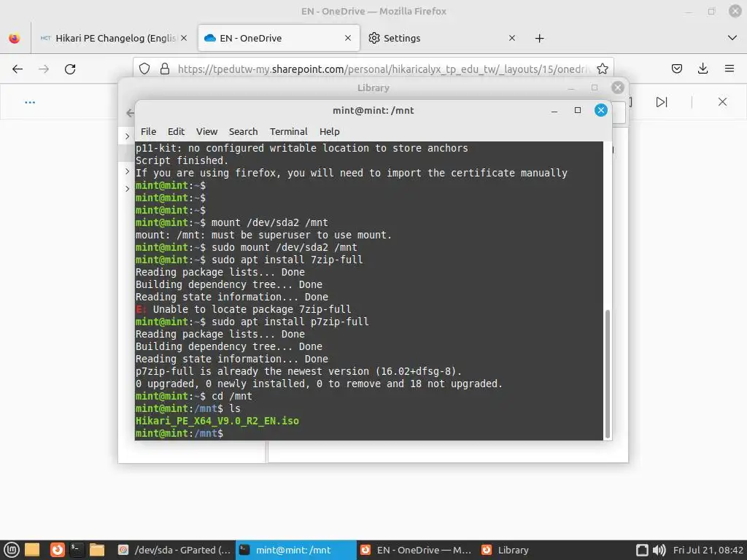
Task: Maximize the terminal window
Action: point(578,111)
